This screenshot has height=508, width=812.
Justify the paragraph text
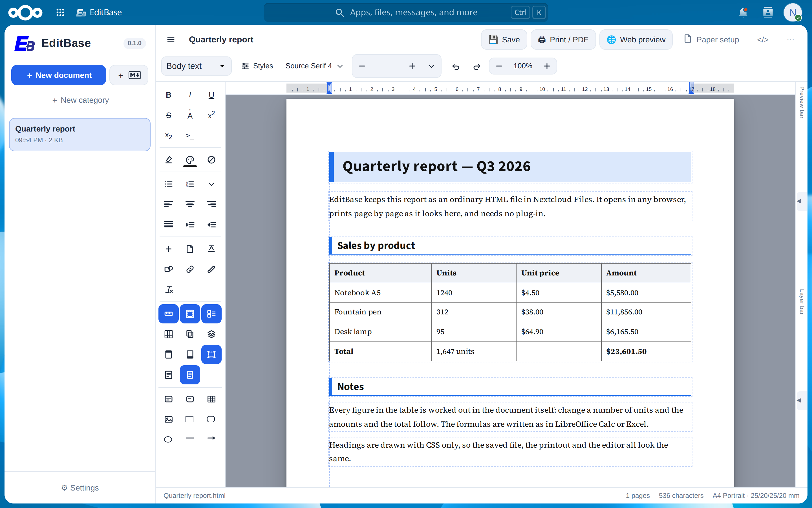[168, 224]
